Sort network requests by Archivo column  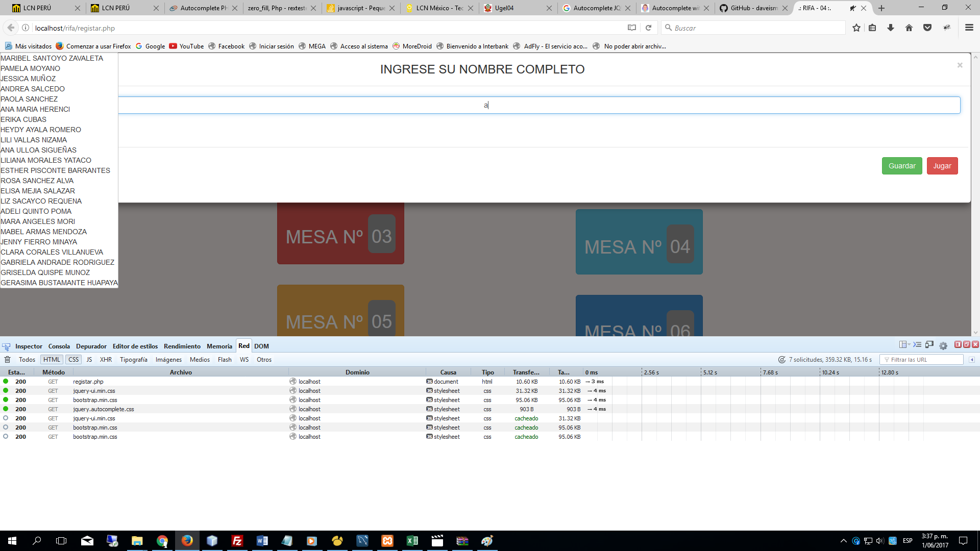(x=181, y=372)
